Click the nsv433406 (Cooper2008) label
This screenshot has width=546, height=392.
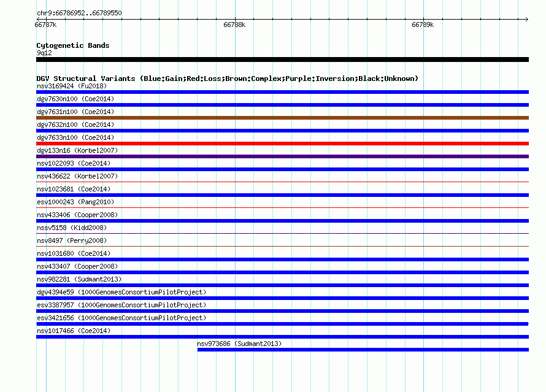(77, 215)
